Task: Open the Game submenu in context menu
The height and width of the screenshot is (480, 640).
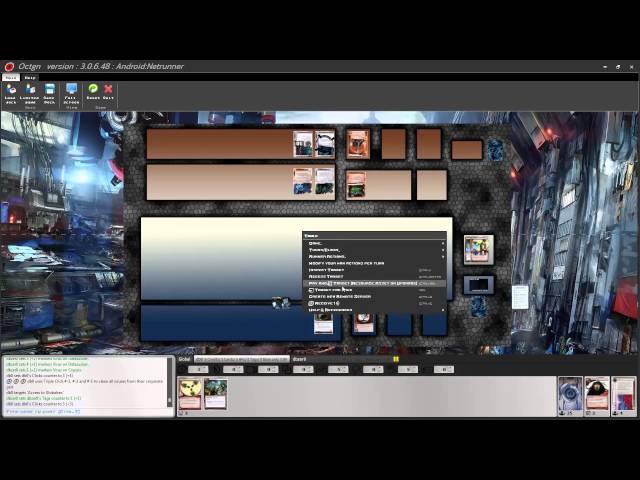Action: coord(374,243)
